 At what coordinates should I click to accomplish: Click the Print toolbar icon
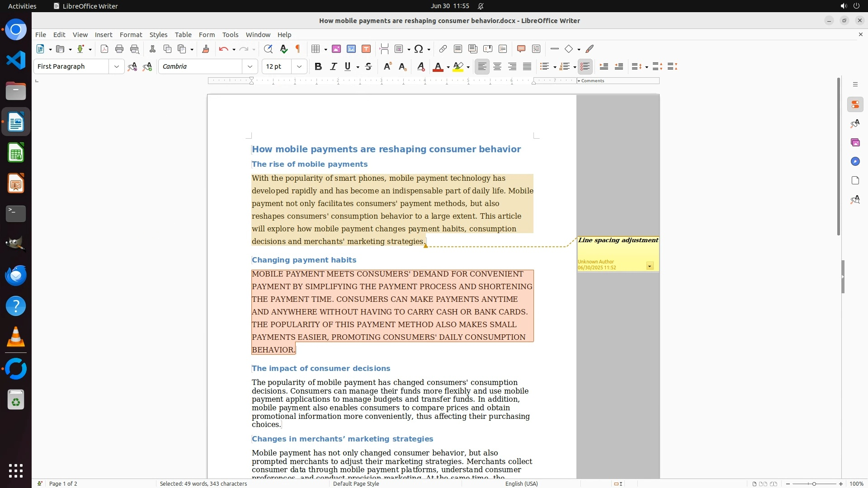click(x=119, y=49)
